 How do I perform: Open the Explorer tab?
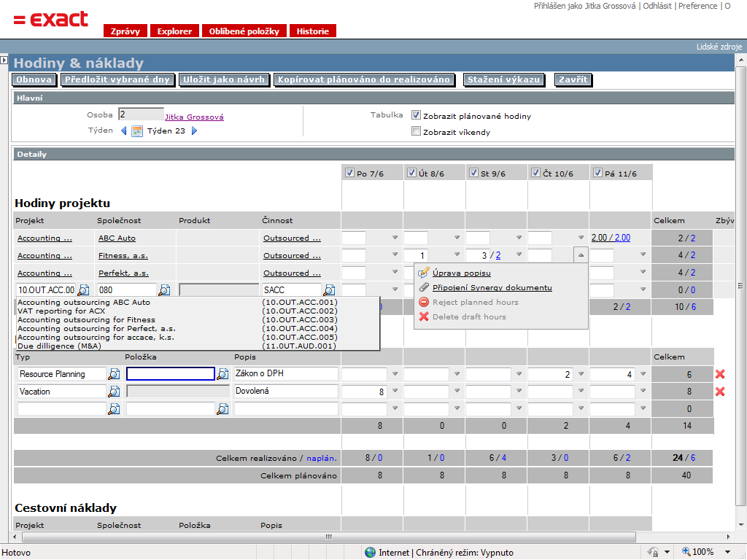pos(174,31)
